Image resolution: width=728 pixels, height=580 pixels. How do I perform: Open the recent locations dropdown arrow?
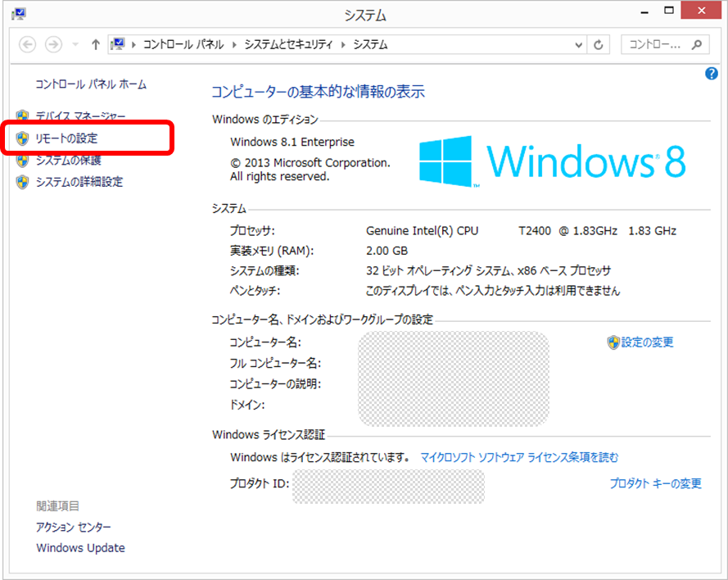(x=75, y=44)
